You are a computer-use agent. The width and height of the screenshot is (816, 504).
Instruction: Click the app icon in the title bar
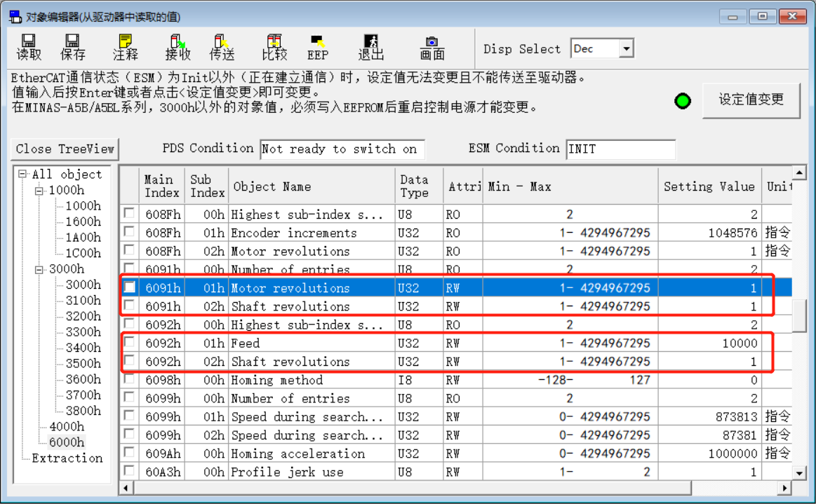(15, 17)
